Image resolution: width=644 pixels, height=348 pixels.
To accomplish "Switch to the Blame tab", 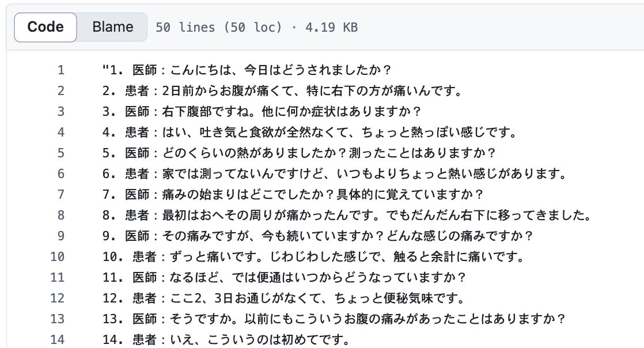I will coord(112,27).
